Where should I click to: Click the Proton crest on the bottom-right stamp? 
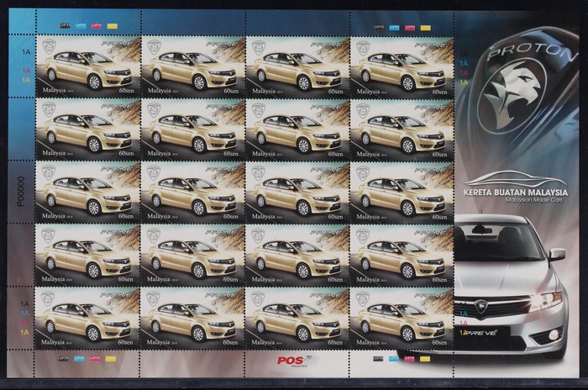(362, 299)
